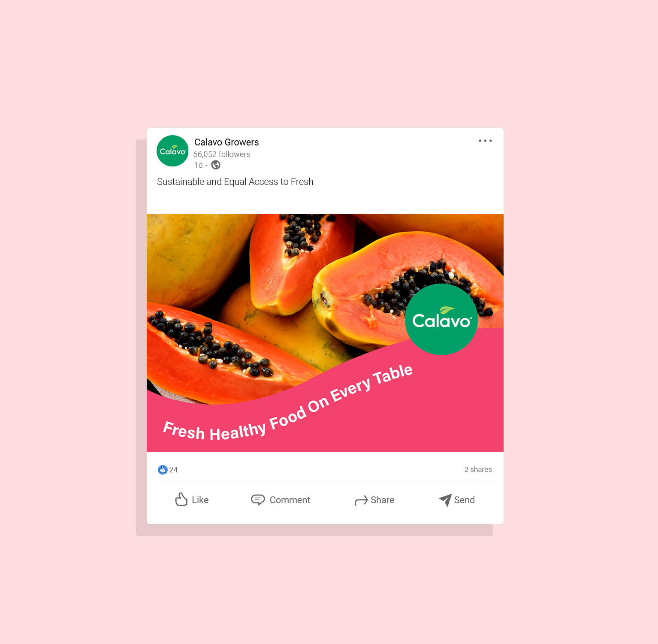The image size is (658, 644).
Task: Click the paper plane Send icon
Action: pos(445,500)
